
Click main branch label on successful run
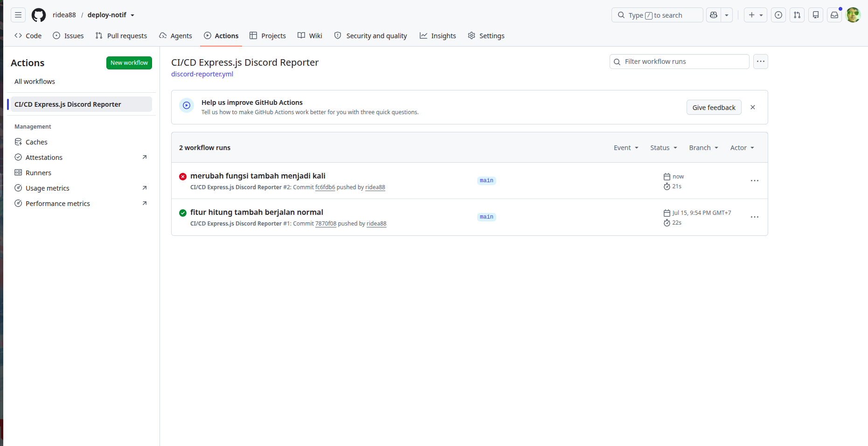click(x=486, y=217)
